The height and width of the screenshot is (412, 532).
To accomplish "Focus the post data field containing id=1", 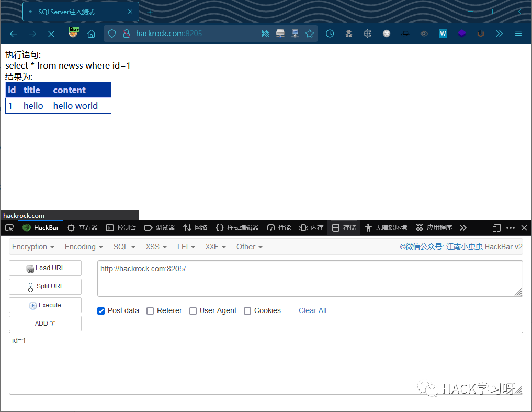I will 266,363.
